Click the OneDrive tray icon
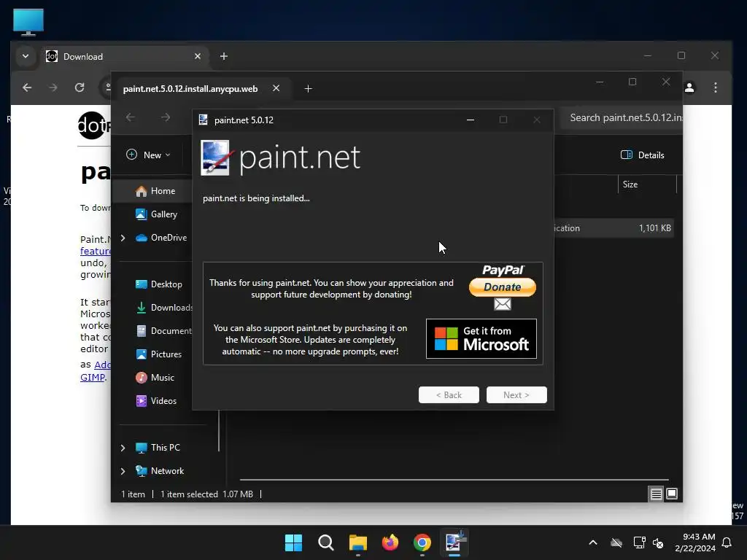The height and width of the screenshot is (560, 747). [x=616, y=542]
